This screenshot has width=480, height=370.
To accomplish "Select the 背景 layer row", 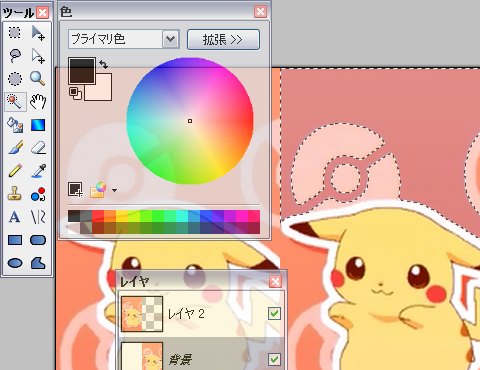I will [x=201, y=354].
